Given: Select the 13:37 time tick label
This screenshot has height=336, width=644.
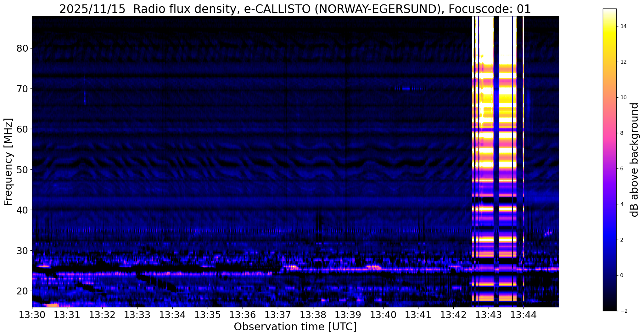Looking at the screenshot, I should (x=278, y=315).
